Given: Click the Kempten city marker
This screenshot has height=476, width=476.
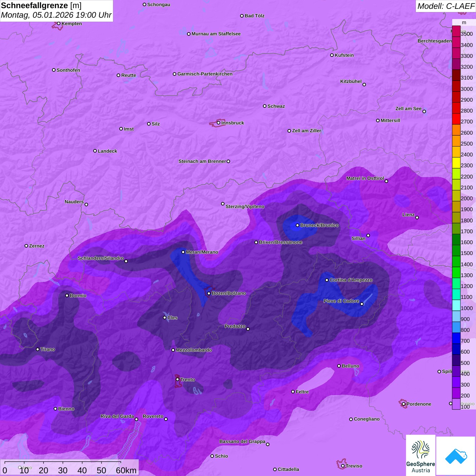Looking at the screenshot, I should point(59,23).
